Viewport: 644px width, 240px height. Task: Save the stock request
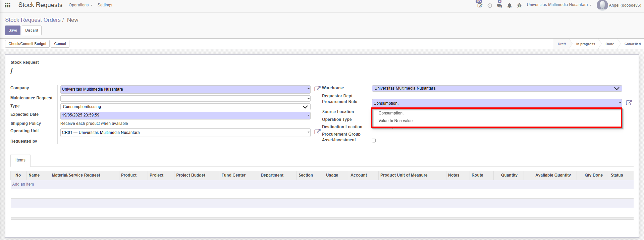coord(13,30)
